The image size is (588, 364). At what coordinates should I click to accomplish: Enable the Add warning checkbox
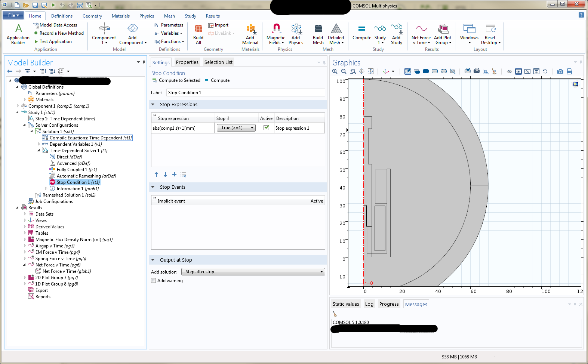154,281
